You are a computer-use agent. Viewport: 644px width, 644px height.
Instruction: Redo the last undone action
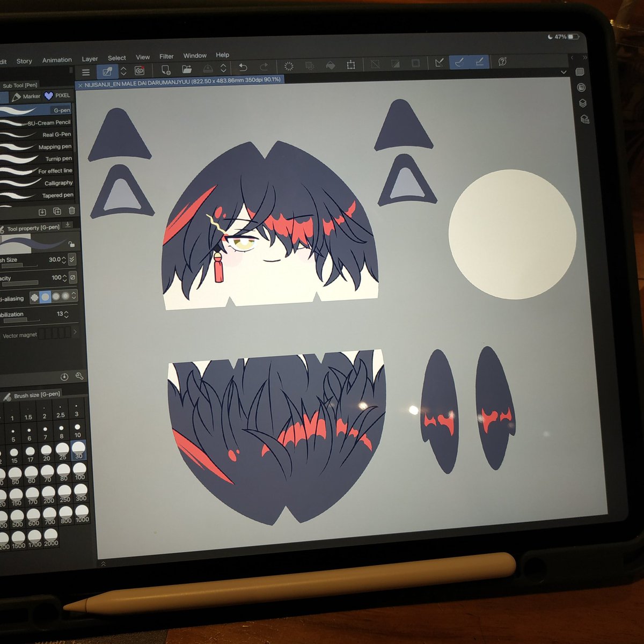pyautogui.click(x=264, y=67)
